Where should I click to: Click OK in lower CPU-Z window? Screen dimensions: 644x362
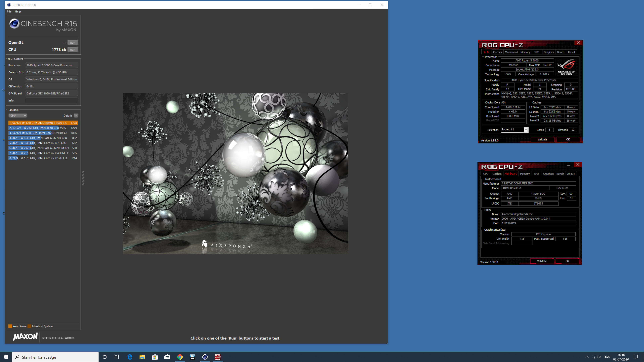coord(567,261)
